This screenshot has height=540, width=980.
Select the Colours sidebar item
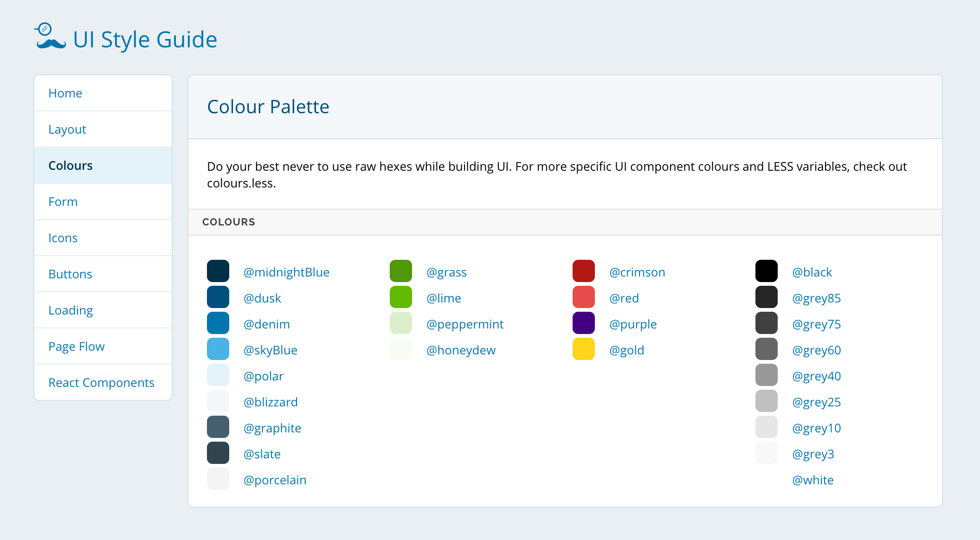click(70, 165)
